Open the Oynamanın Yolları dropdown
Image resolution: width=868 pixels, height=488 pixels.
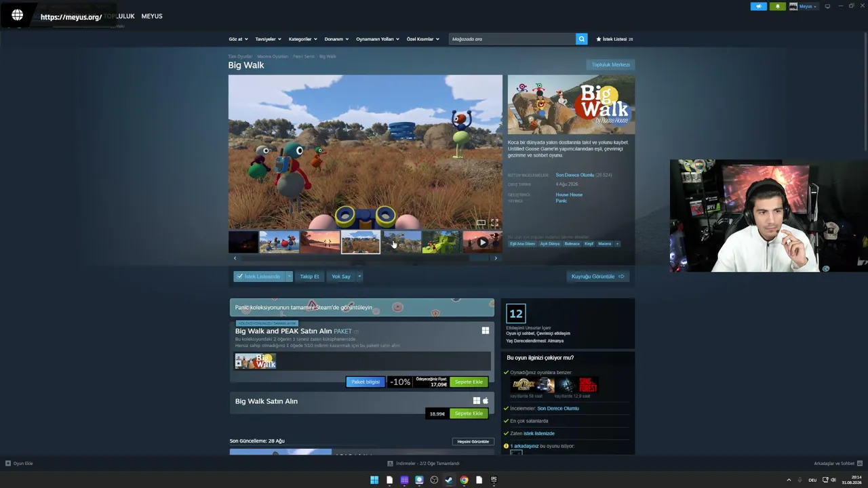click(x=378, y=39)
